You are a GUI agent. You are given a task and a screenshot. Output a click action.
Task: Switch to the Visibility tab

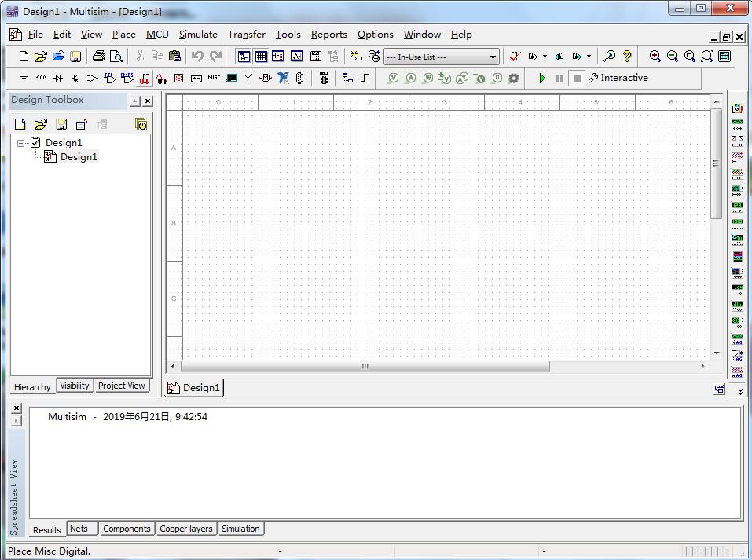pyautogui.click(x=75, y=386)
